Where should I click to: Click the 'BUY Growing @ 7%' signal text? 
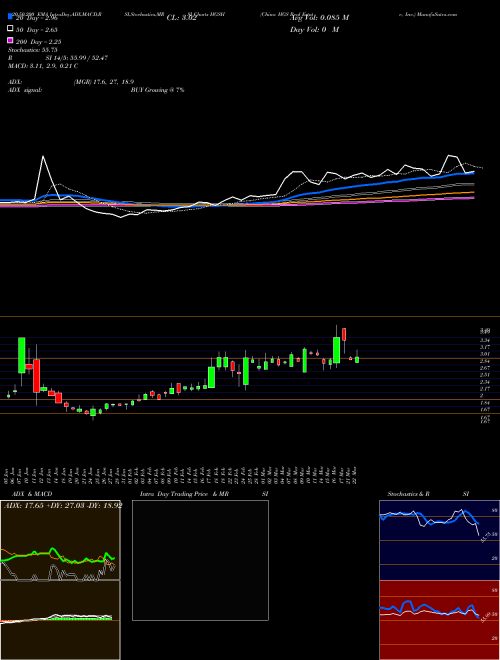click(x=157, y=90)
